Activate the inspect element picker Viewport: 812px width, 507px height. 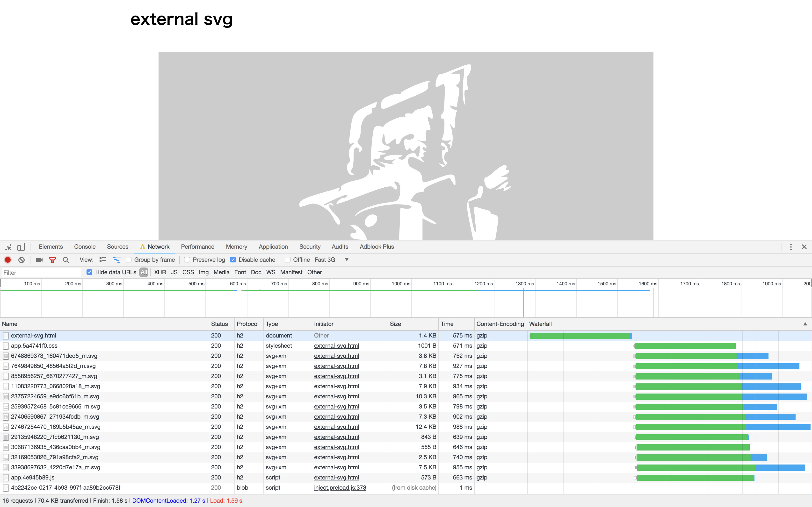(x=8, y=247)
